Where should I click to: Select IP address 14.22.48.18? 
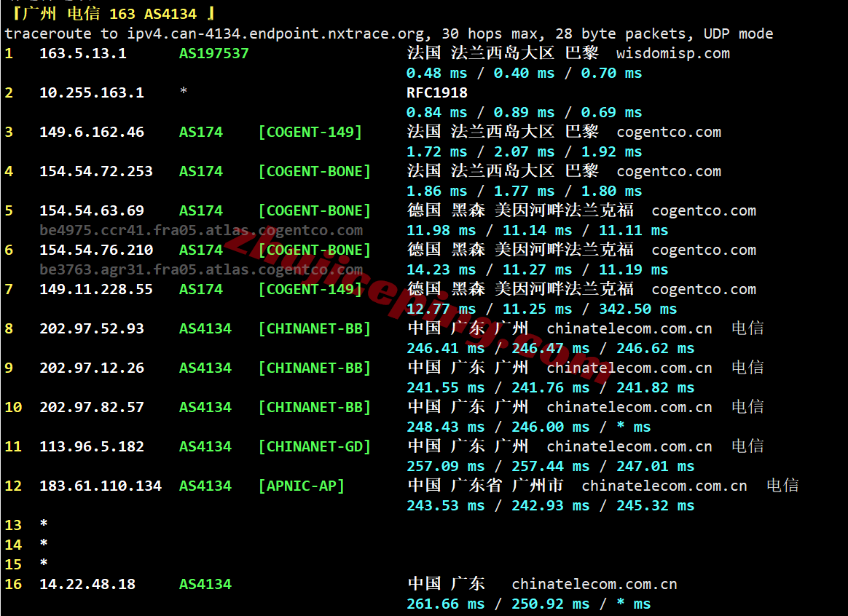(87, 585)
